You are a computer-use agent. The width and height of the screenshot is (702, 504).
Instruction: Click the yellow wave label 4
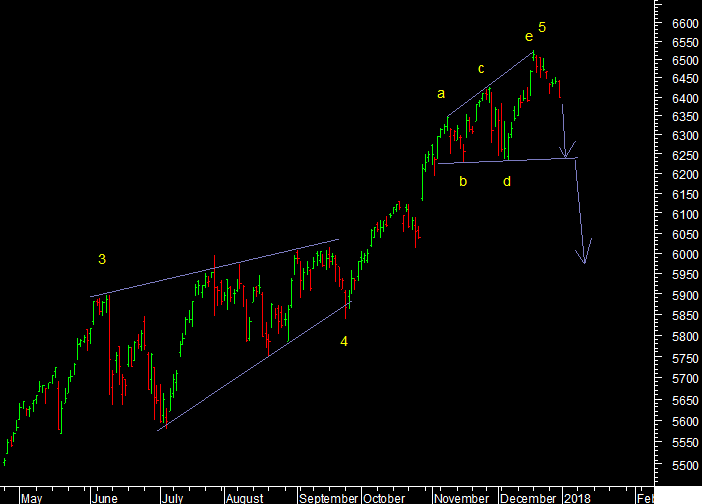tap(344, 342)
